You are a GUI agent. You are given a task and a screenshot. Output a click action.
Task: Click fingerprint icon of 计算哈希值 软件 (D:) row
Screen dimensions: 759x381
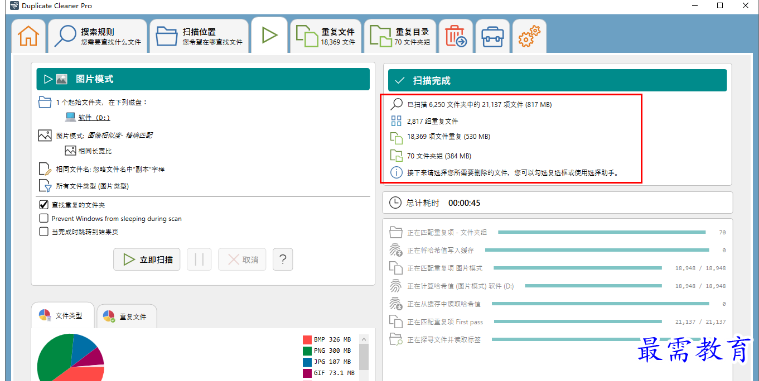pyautogui.click(x=396, y=286)
